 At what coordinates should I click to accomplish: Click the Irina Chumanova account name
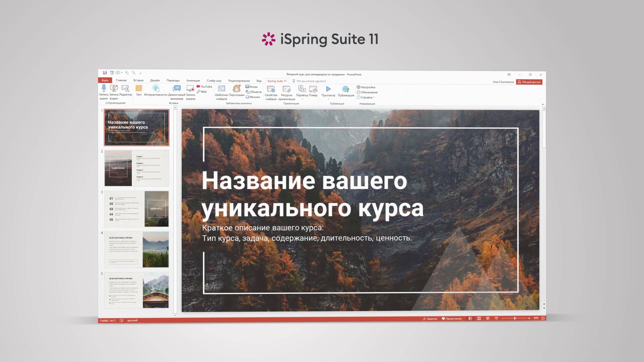pos(503,82)
